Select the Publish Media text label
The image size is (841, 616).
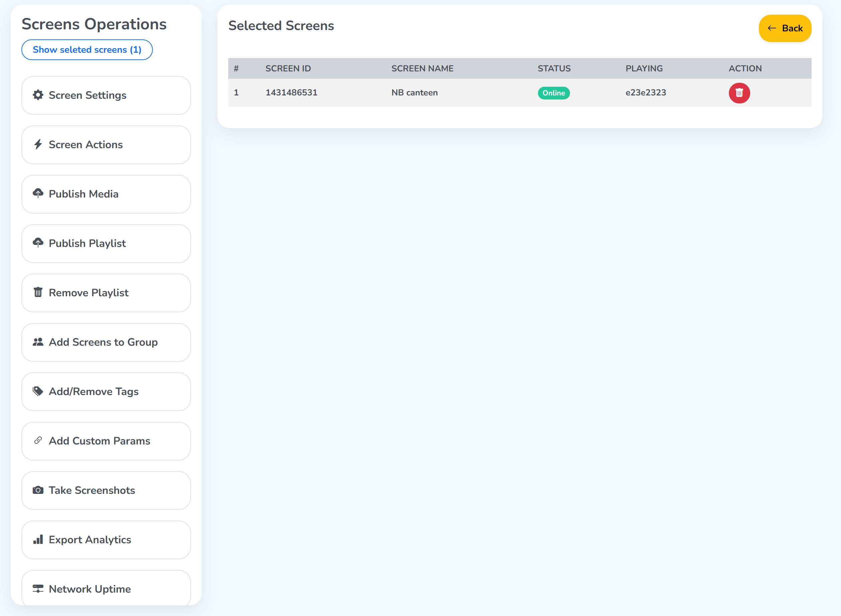(83, 194)
